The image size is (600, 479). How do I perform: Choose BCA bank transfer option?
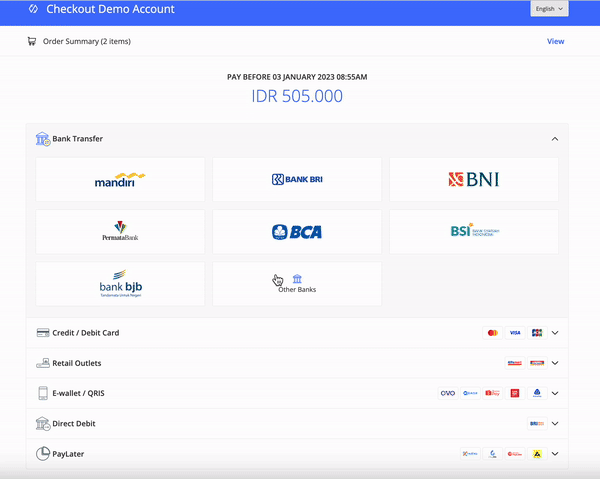pyautogui.click(x=297, y=231)
